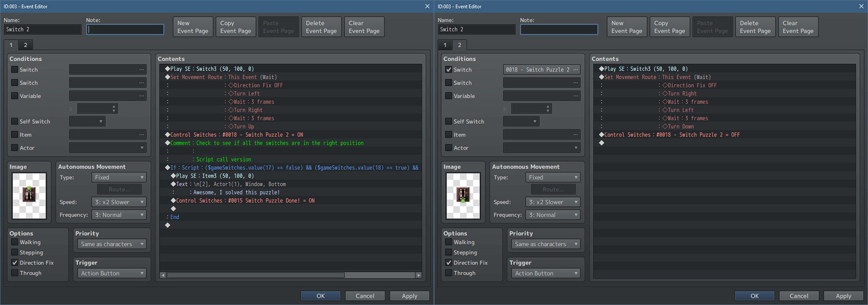Disable Direction Fix option in left editor
The width and height of the screenshot is (868, 305).
click(x=15, y=263)
